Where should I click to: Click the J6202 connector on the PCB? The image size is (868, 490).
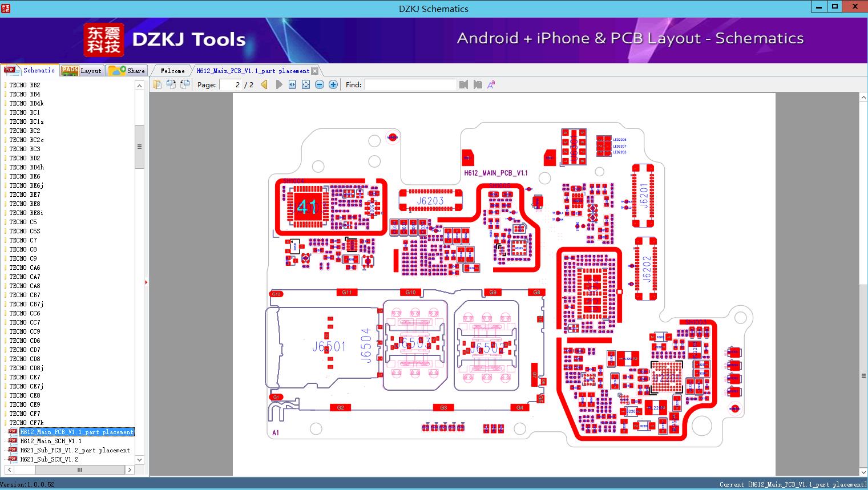646,269
